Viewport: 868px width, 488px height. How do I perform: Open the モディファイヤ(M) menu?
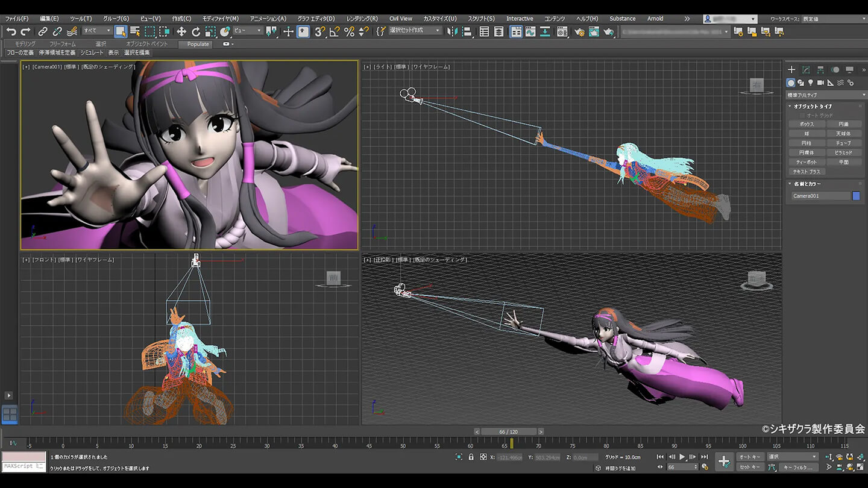[x=221, y=19]
